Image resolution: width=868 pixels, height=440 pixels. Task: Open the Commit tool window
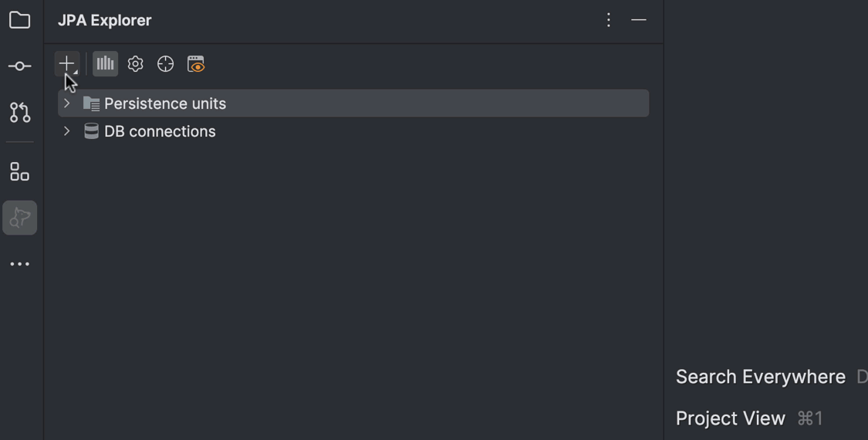[x=20, y=66]
